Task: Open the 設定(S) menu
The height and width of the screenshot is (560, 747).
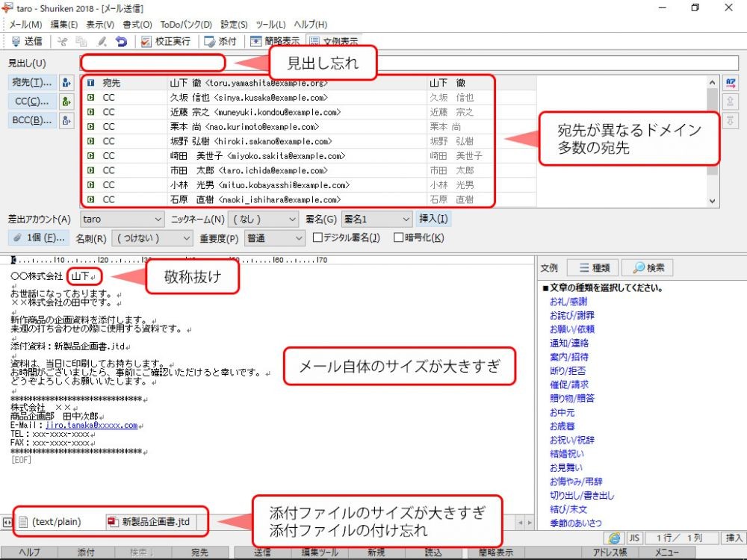Action: (234, 25)
